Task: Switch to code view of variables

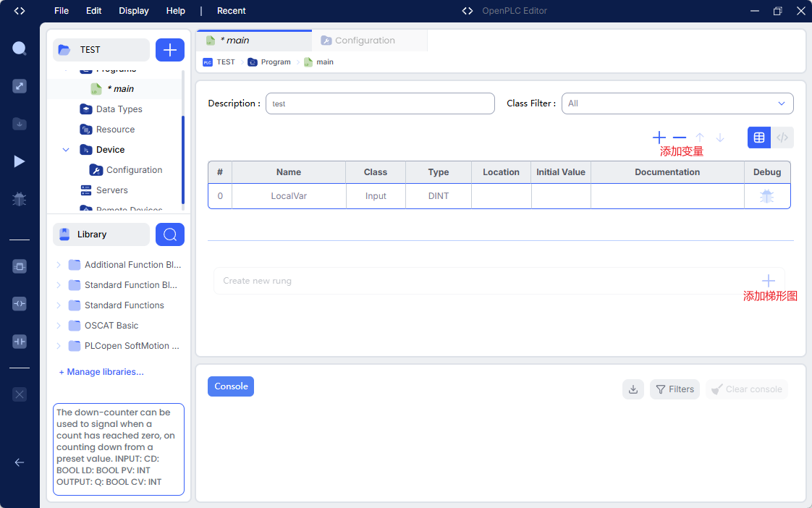Action: [x=782, y=137]
